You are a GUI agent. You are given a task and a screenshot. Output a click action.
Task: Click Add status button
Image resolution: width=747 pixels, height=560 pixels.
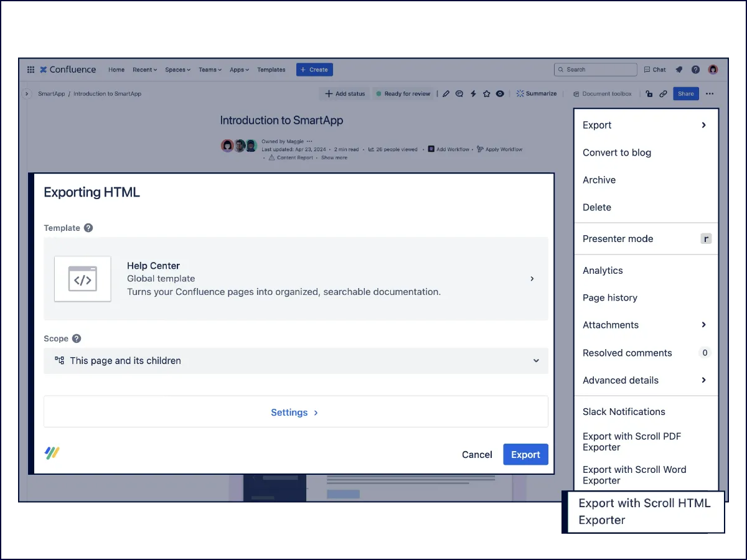click(x=345, y=94)
